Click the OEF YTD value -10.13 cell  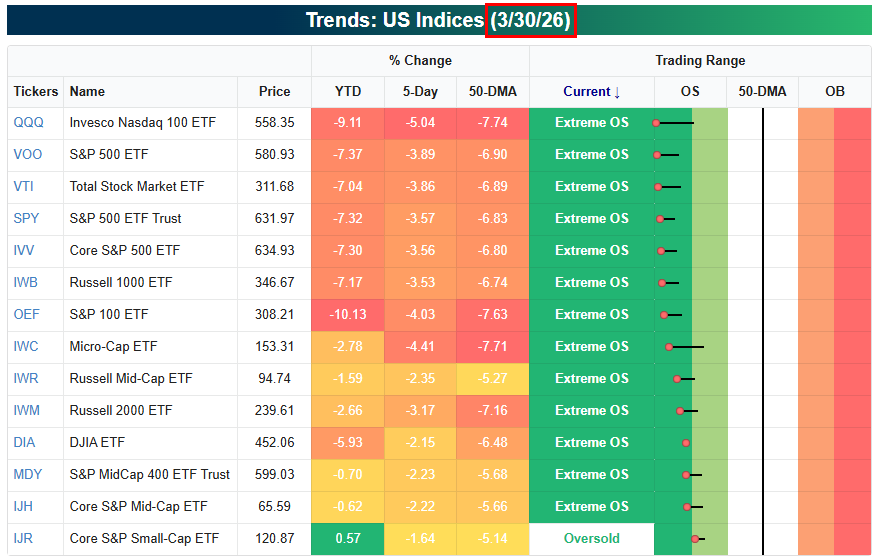coord(348,314)
